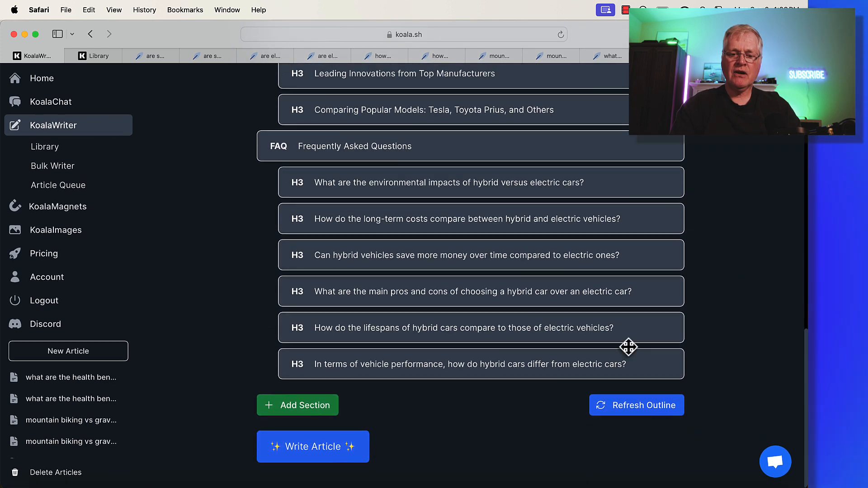Toggle visibility of Bulk Writer item
868x488 pixels.
click(52, 166)
